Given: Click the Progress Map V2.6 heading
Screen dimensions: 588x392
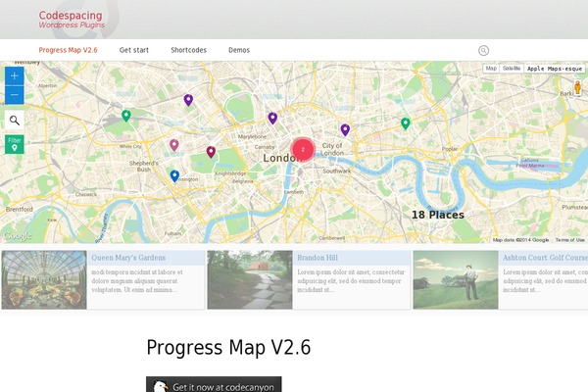Looking at the screenshot, I should point(228,347).
